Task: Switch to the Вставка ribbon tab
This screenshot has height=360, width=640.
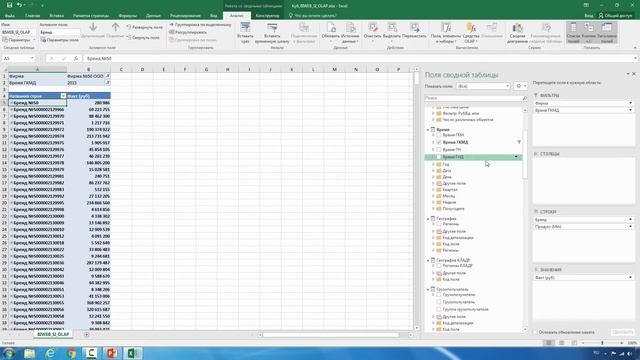Action: [x=57, y=16]
